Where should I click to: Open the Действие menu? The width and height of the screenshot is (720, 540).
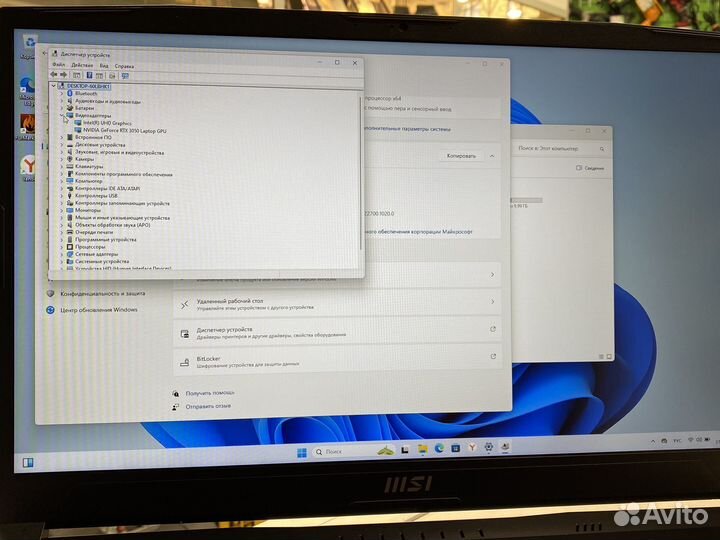point(81,65)
